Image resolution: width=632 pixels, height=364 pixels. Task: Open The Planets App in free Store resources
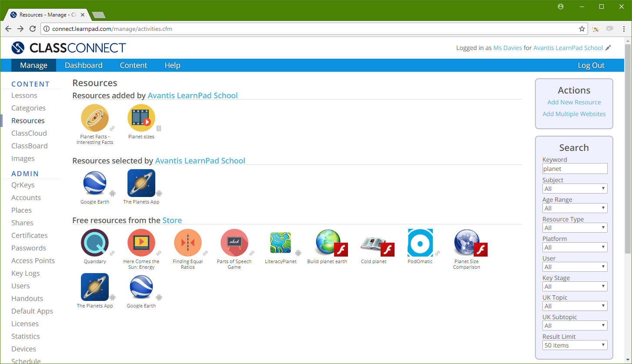tap(95, 287)
